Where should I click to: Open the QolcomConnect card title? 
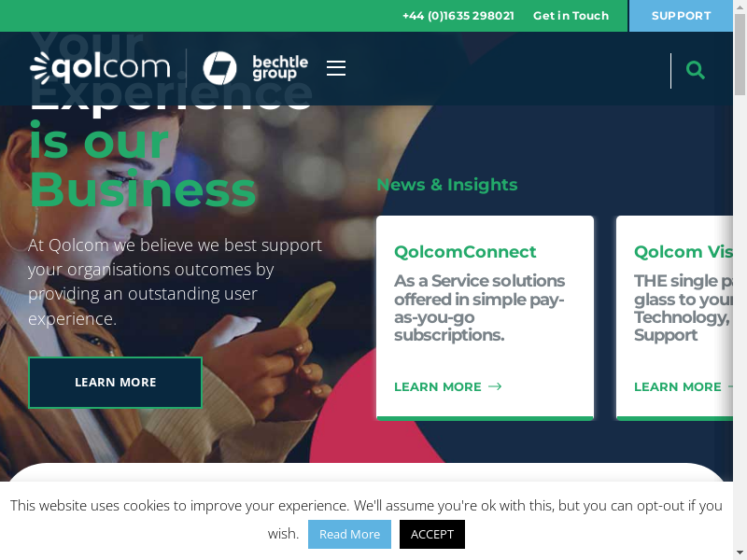[465, 251]
